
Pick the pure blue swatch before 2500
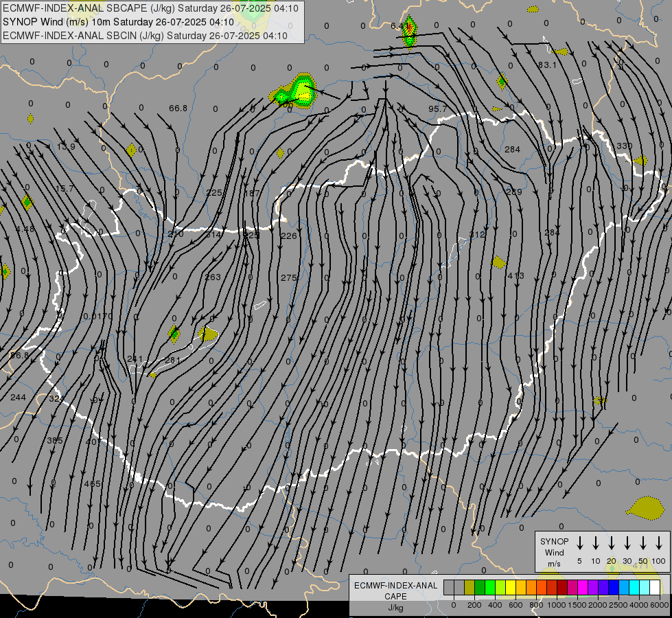pyautogui.click(x=613, y=587)
